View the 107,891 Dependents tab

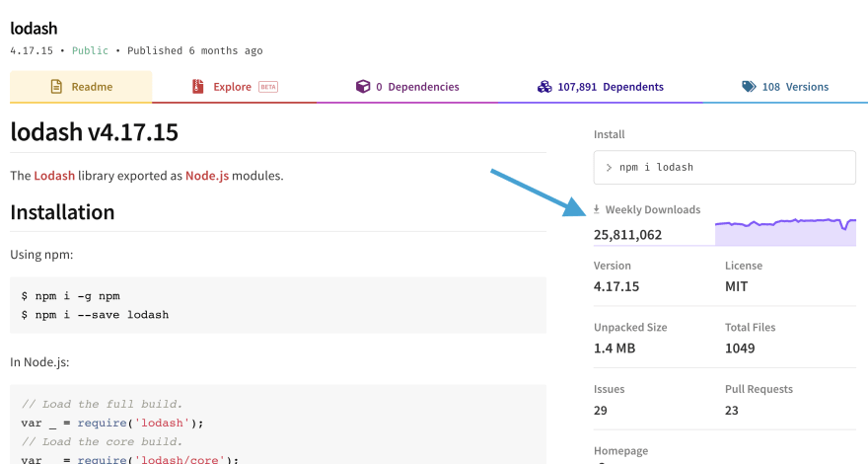601,87
